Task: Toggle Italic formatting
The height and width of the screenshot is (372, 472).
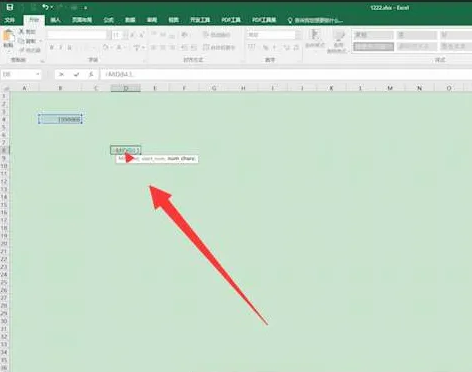Action: pos(61,48)
